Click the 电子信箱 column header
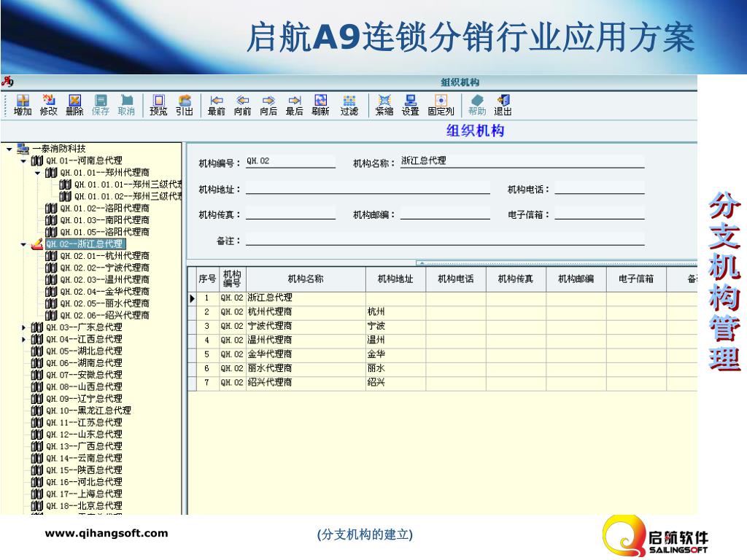 coord(636,279)
